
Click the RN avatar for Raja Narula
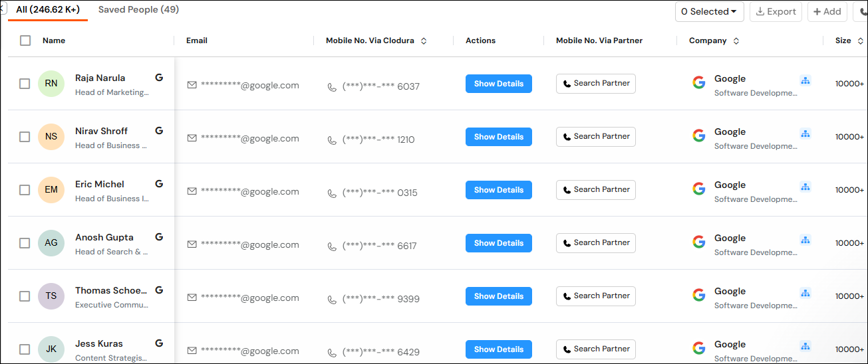(51, 84)
